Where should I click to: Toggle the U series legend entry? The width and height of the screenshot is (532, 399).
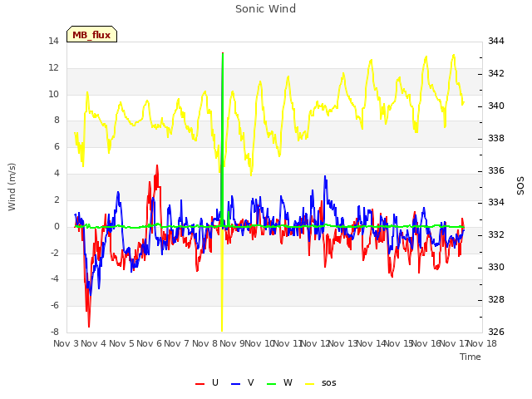point(207,383)
